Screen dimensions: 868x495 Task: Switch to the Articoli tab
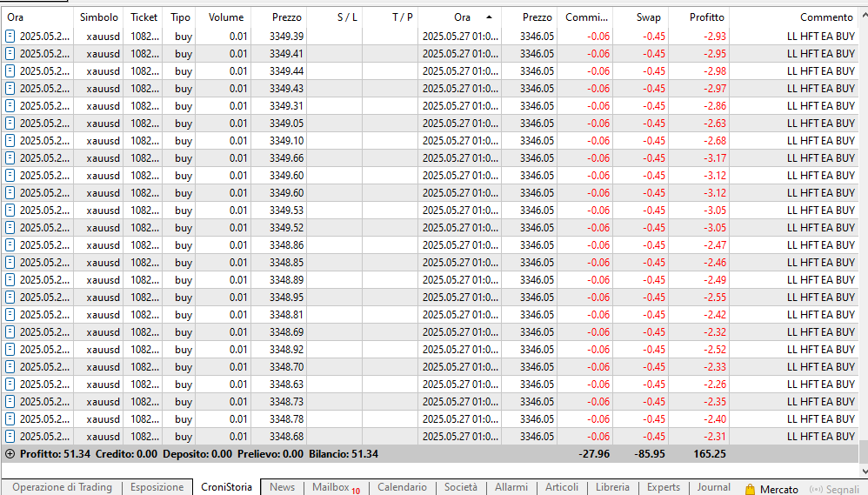(562, 487)
